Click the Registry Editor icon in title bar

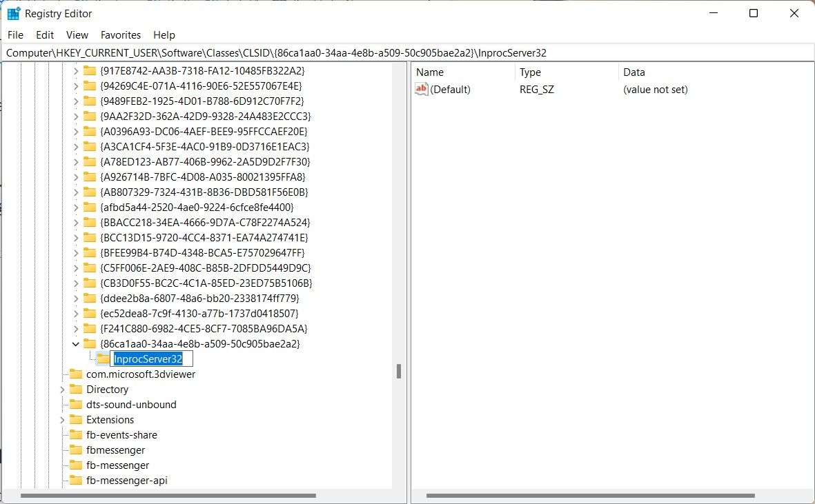click(x=12, y=13)
